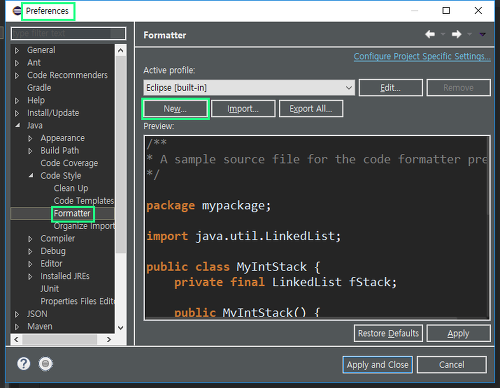Screen dimensions: 500x388
Task: Expand the Editor tree node
Action: click(30, 264)
